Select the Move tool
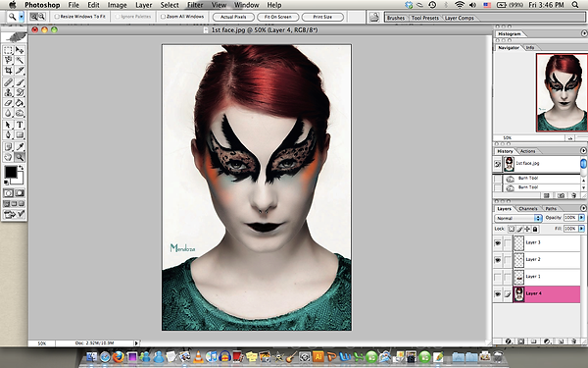 point(20,50)
